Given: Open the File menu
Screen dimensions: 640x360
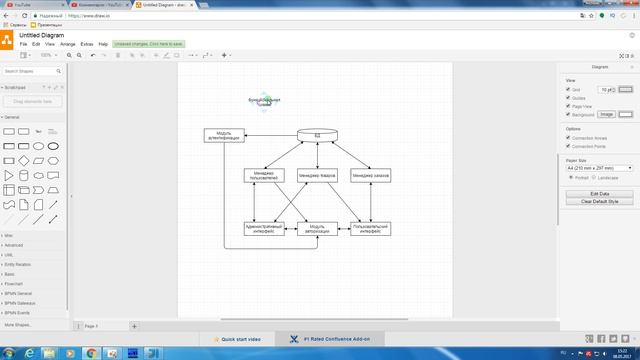Looking at the screenshot, I should [x=23, y=44].
